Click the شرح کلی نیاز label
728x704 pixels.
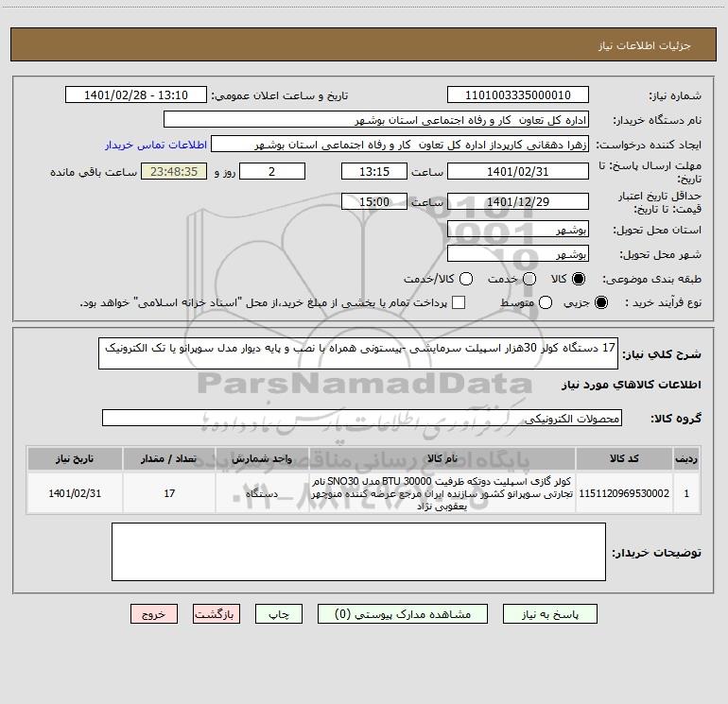(x=662, y=354)
